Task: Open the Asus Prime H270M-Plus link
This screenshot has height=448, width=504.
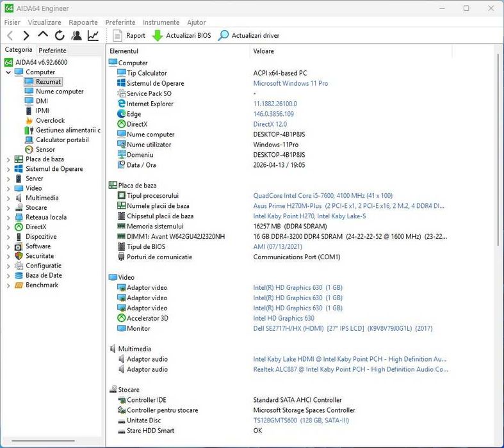Action: [x=349, y=206]
